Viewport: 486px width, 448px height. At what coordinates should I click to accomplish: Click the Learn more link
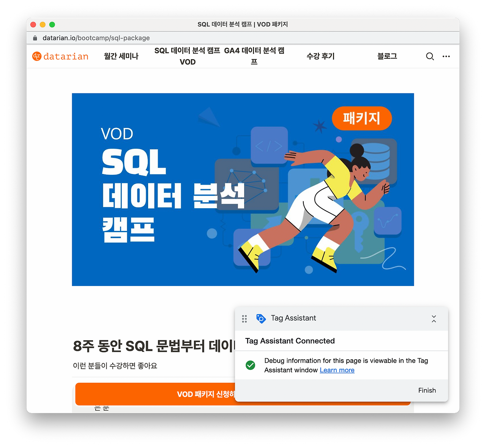[x=337, y=370]
